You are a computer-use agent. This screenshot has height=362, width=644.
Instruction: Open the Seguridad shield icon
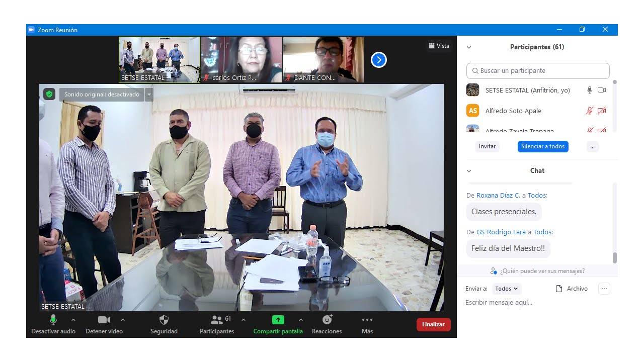click(x=164, y=320)
